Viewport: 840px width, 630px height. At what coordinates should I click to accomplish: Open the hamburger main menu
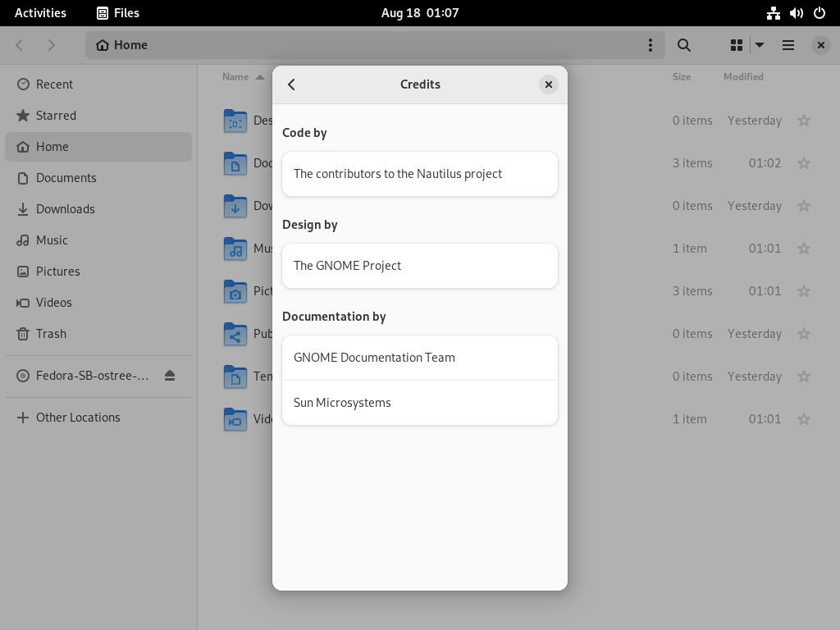pyautogui.click(x=788, y=45)
